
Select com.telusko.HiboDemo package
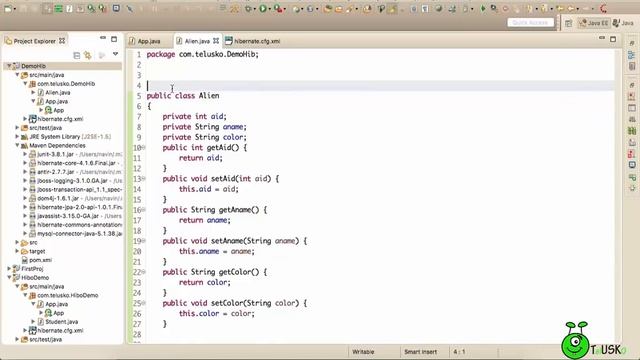pyautogui.click(x=67, y=295)
